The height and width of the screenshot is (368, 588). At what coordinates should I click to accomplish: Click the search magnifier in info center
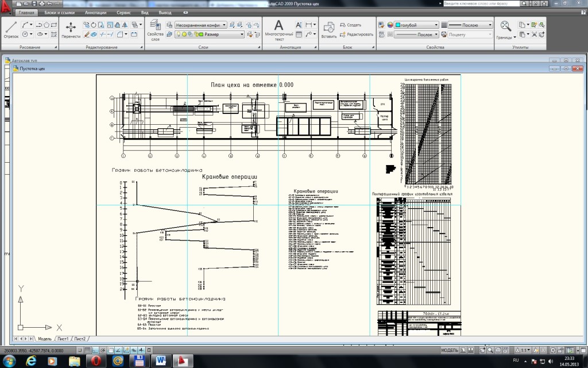pos(524,3)
